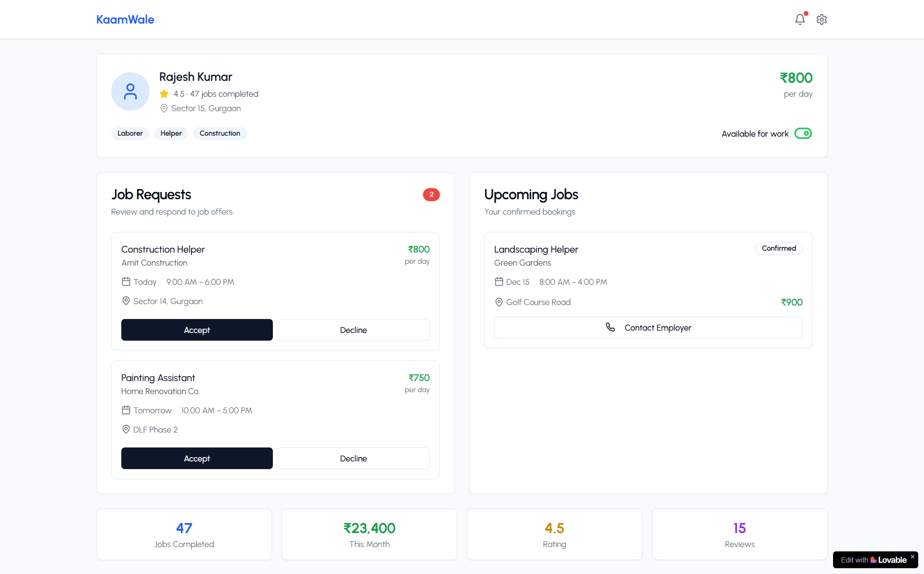This screenshot has width=924, height=574.
Task: Click the 47 Jobs Completed stat card
Action: tap(184, 534)
